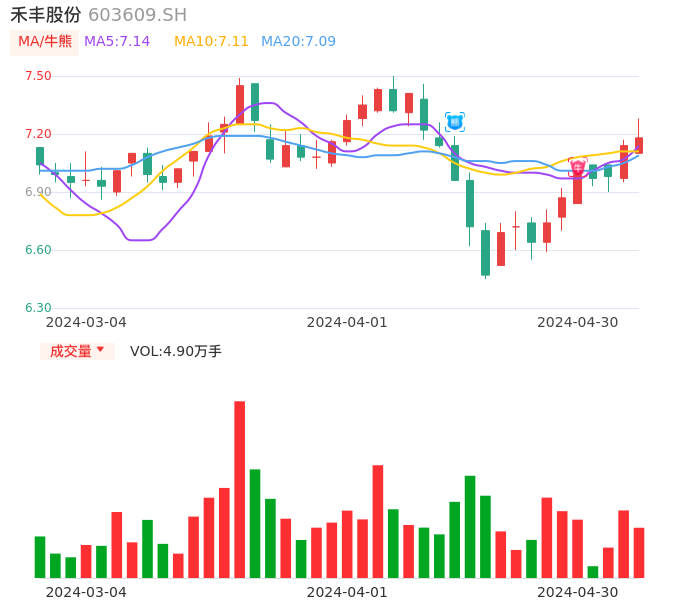Click the red dropdown arrow beside 成交量
Image resolution: width=686 pixels, height=606 pixels.
pyautogui.click(x=100, y=350)
